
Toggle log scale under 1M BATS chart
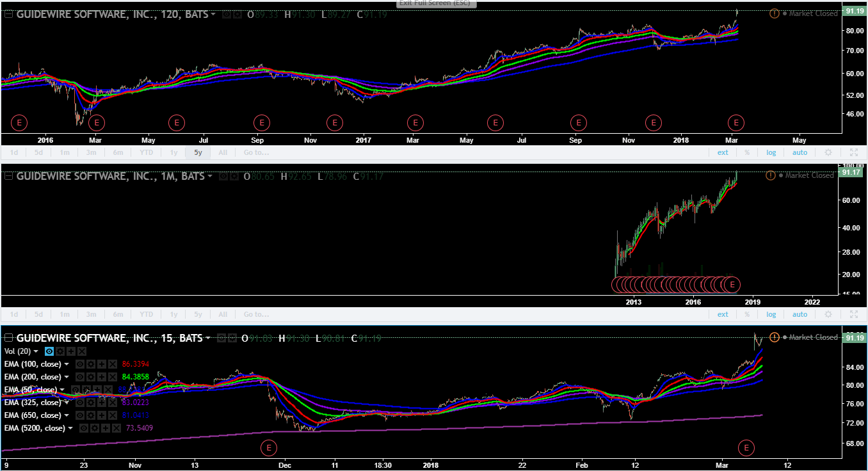(x=771, y=314)
